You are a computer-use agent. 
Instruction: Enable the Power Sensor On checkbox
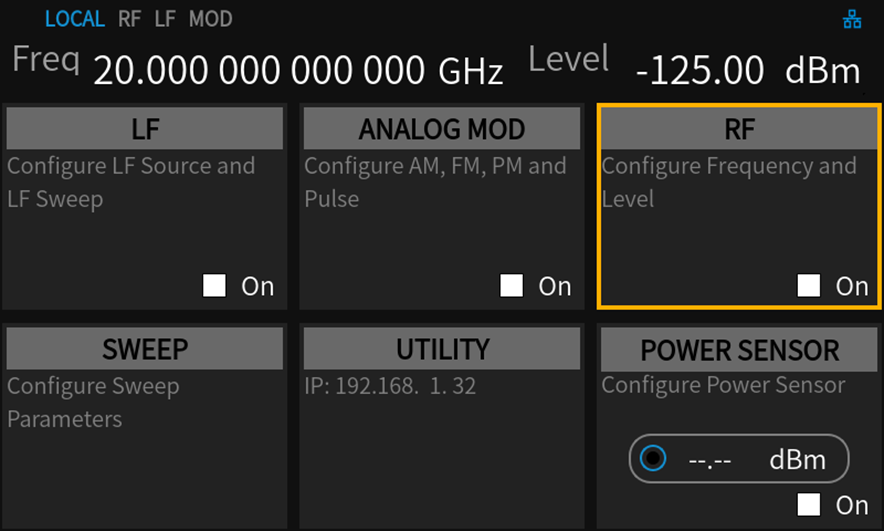point(809,504)
